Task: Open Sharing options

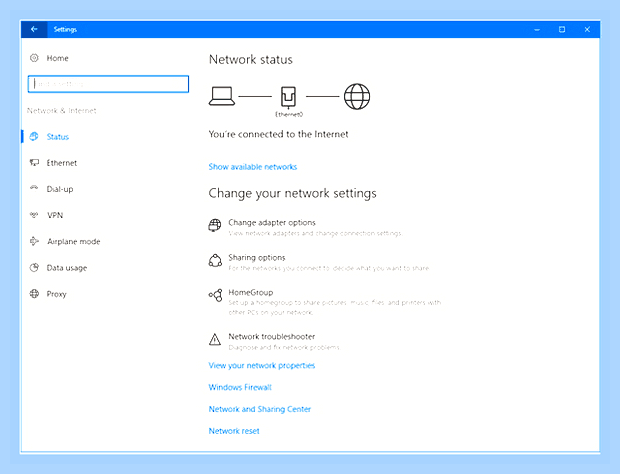Action: [257, 258]
